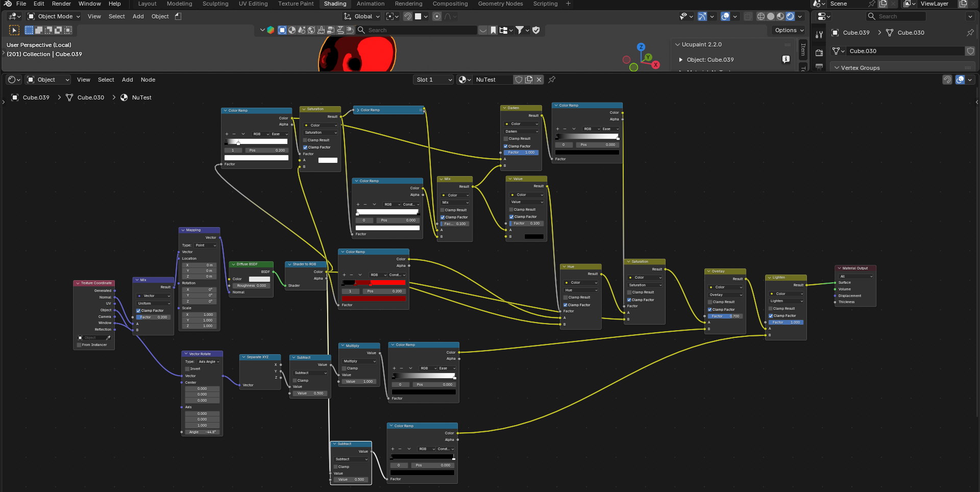Open the Slot 1 material slot dropdown

(x=433, y=80)
